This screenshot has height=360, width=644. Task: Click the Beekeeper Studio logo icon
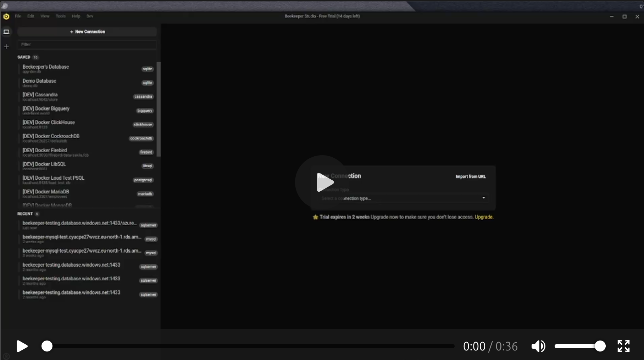(6, 16)
